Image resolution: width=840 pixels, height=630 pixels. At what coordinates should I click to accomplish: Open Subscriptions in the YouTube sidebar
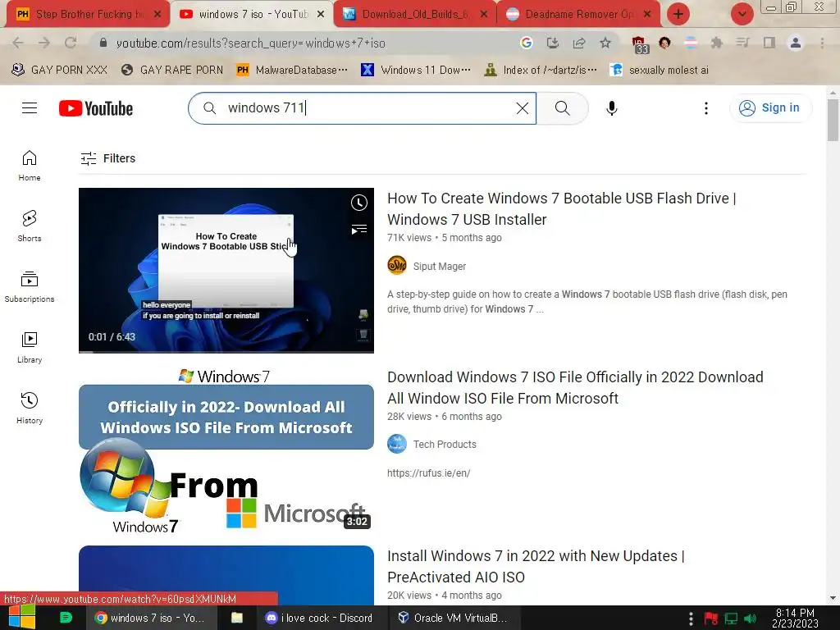[30, 286]
